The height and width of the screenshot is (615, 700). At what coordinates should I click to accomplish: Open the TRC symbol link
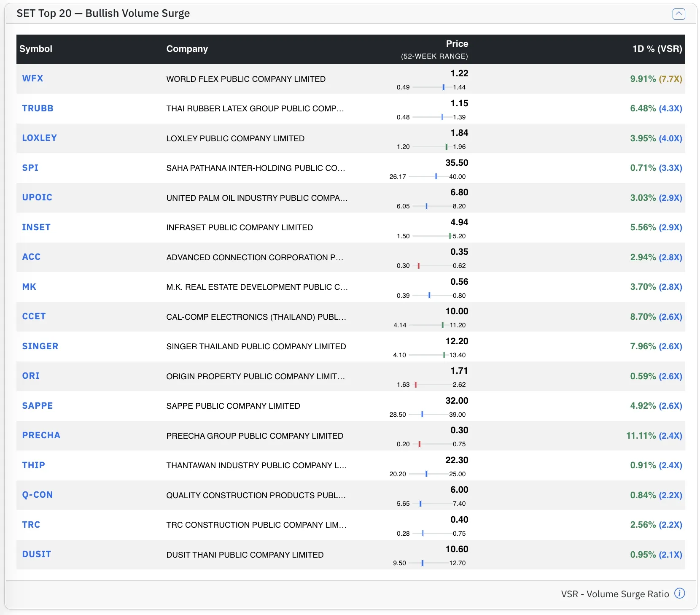click(31, 525)
